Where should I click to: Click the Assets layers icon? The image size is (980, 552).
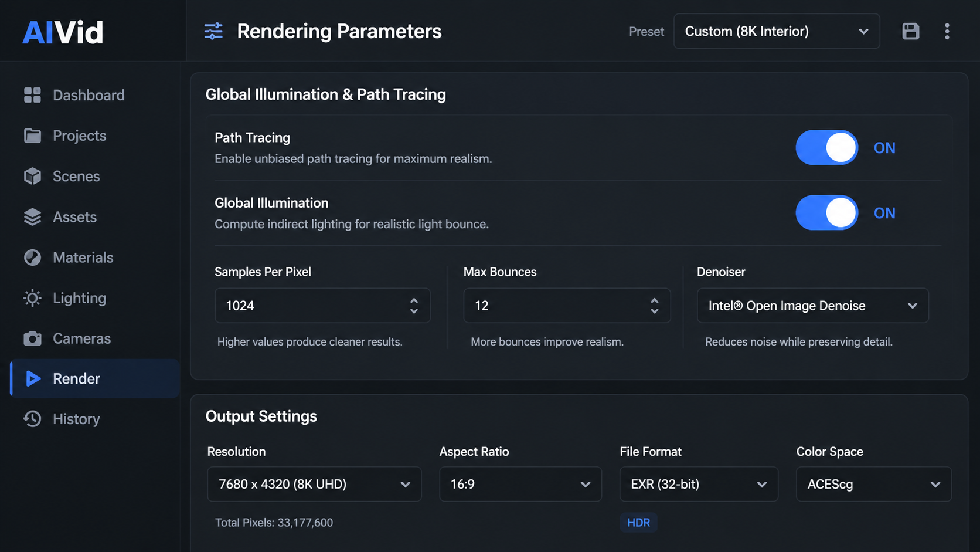[x=32, y=217]
